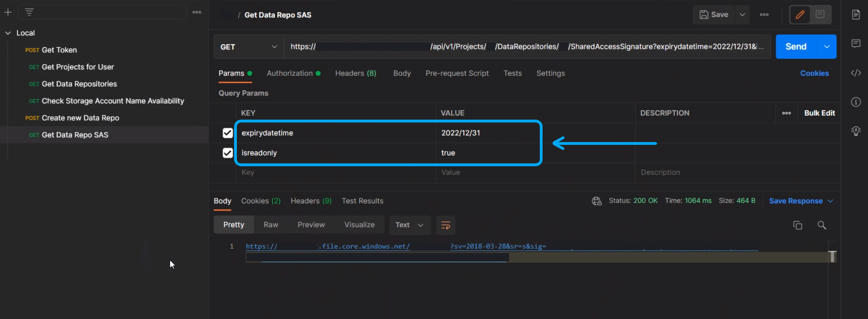Click the new request add icon
The height and width of the screenshot is (319, 868).
[x=8, y=12]
